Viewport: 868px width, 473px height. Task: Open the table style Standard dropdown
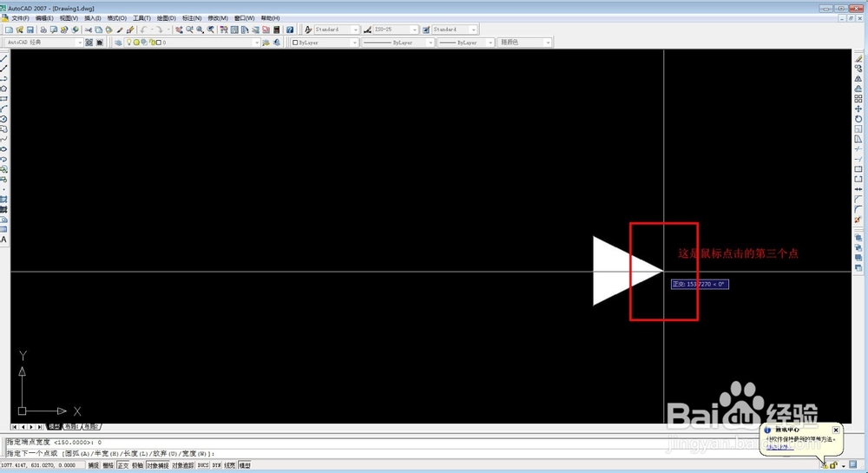coord(473,30)
